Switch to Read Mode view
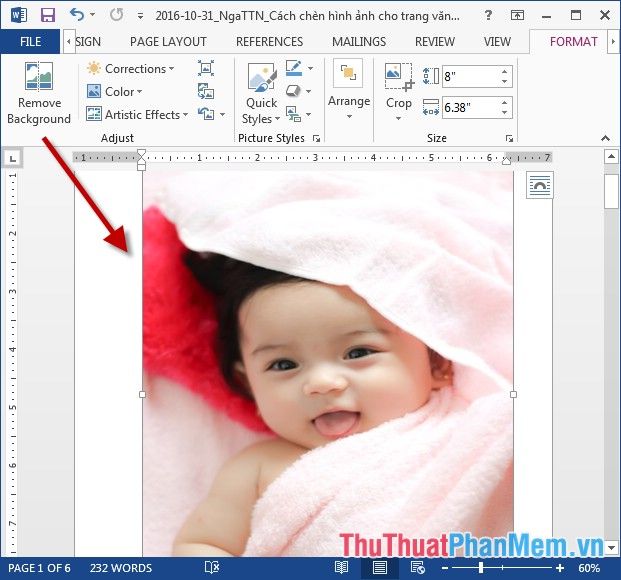The height and width of the screenshot is (580, 621). point(341,568)
